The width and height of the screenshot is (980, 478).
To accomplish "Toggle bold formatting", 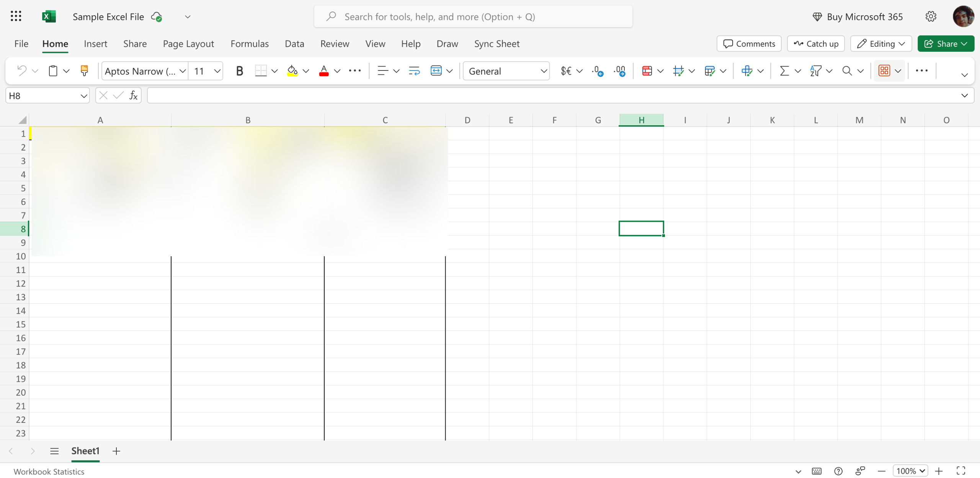I will click(239, 71).
